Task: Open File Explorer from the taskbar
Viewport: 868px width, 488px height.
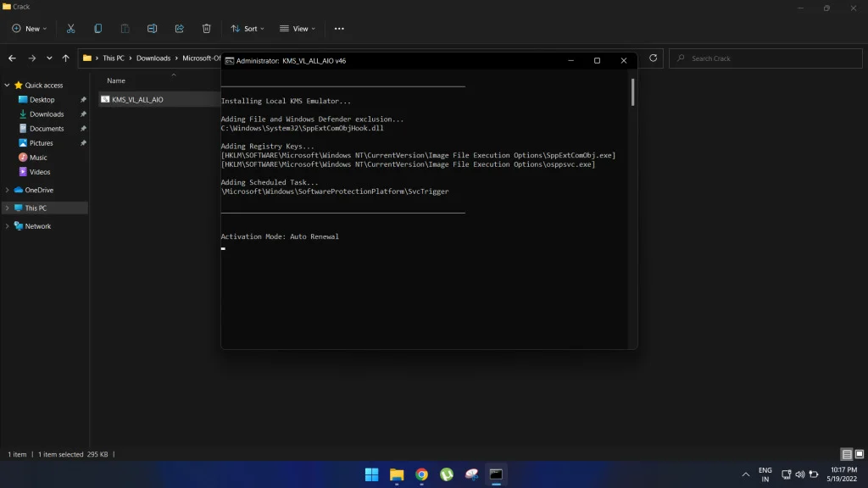Action: pos(397,474)
